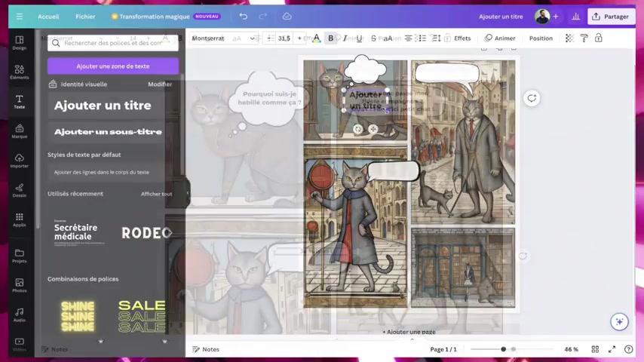Toggle underline formatting
Viewport: 644px width, 362px height.
(360, 38)
